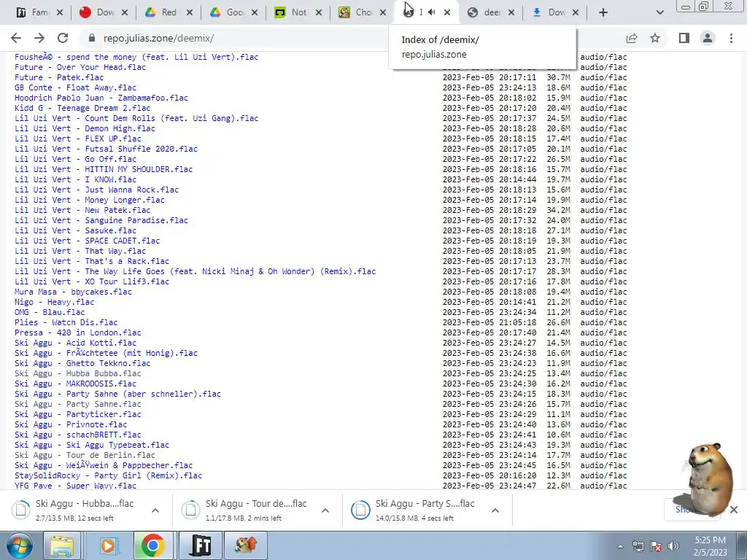Open Ski Aggu - MAKRODOSIS.flac link
The width and height of the screenshot is (747, 560).
(75, 384)
